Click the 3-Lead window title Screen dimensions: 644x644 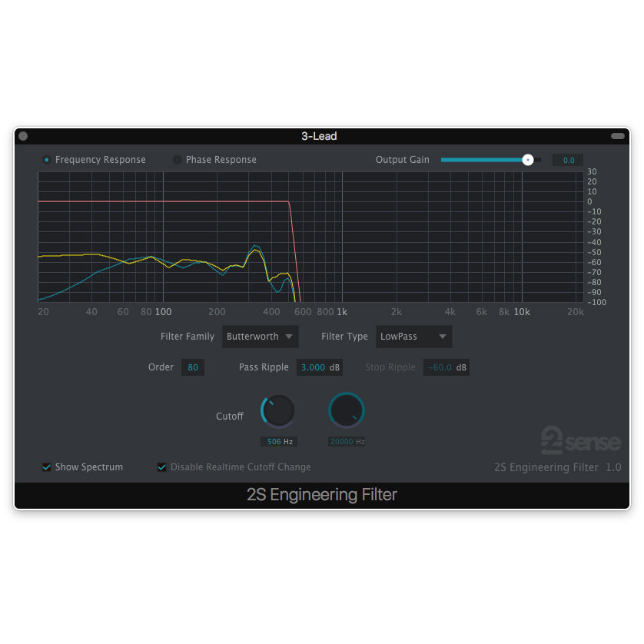319,136
